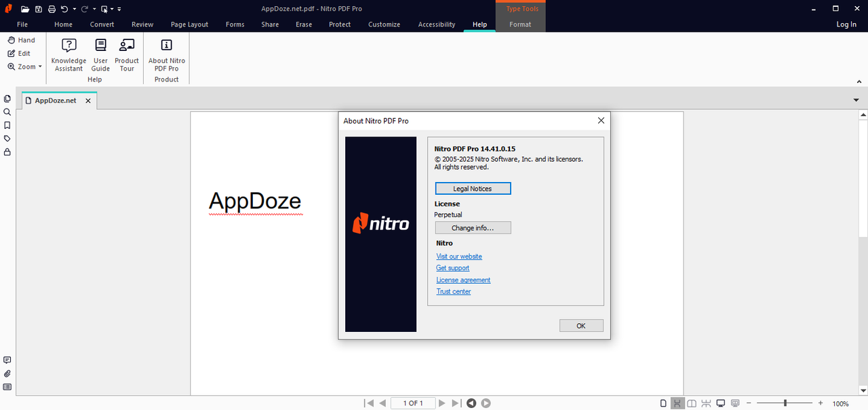Select the Hand tool

coord(21,40)
